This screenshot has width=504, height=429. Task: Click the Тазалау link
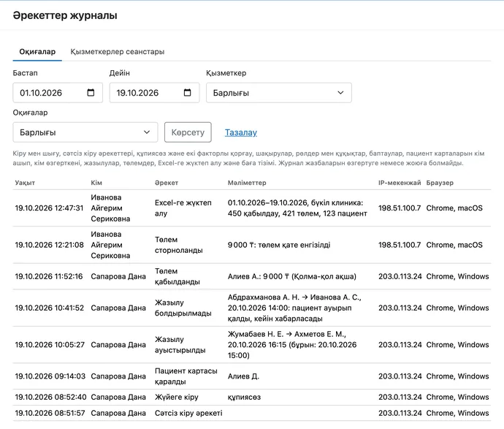pyautogui.click(x=241, y=132)
